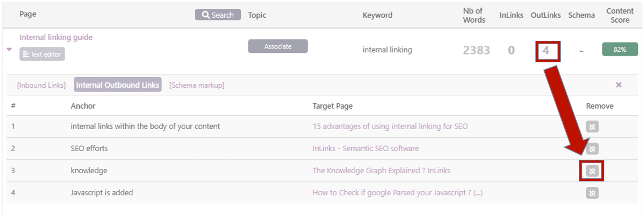This screenshot has width=644, height=220.
Task: Open The Knowledge Graph Explained link
Action: pos(381,170)
